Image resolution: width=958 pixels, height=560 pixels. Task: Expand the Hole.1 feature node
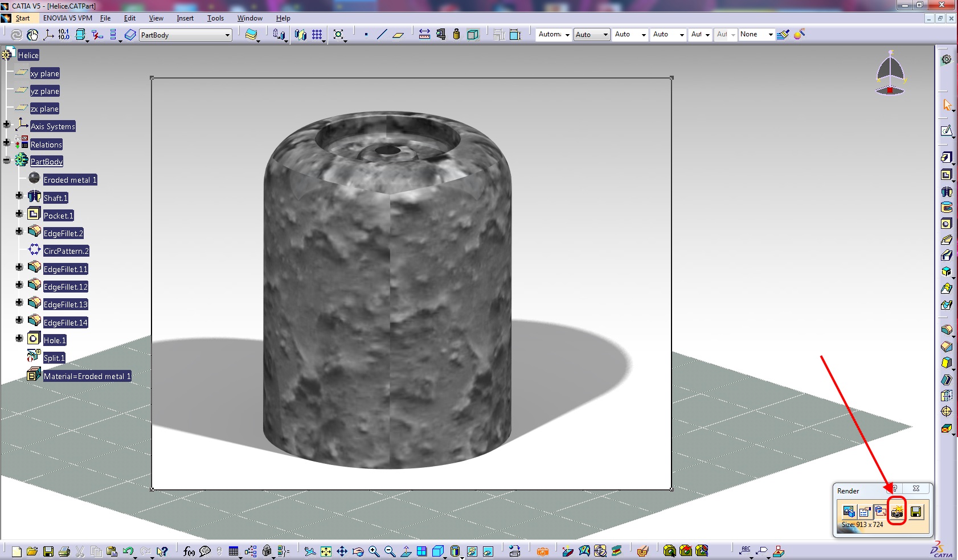point(19,338)
